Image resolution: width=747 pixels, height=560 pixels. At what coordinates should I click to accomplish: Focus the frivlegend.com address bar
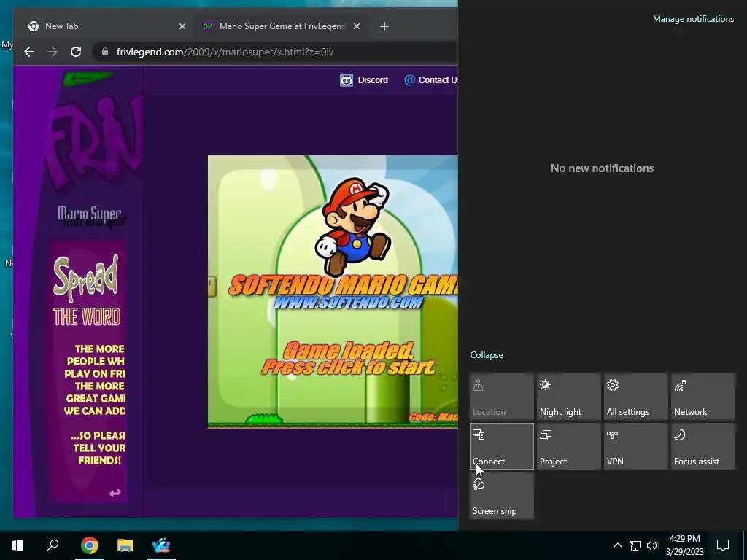[x=276, y=52]
